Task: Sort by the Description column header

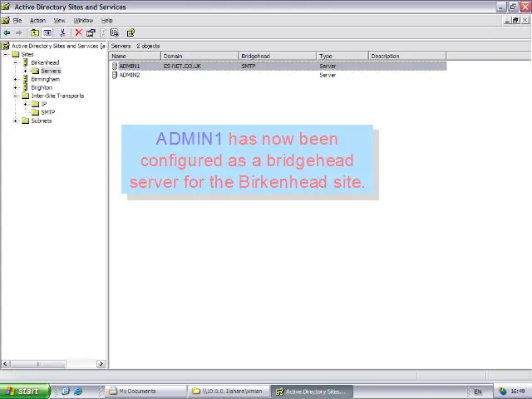Action: click(x=407, y=56)
